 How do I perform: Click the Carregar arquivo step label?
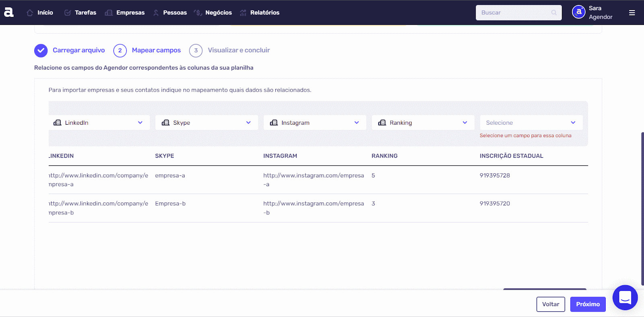coord(78,50)
